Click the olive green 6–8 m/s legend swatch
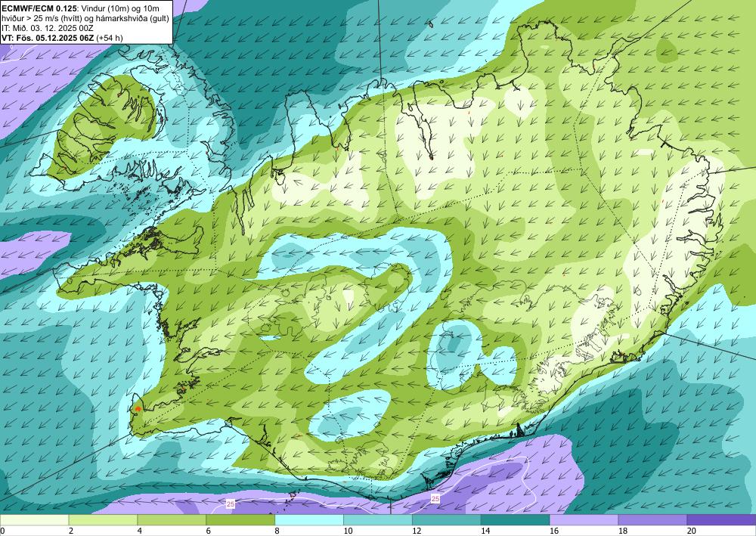This screenshot has height=536, width=756. (x=240, y=519)
